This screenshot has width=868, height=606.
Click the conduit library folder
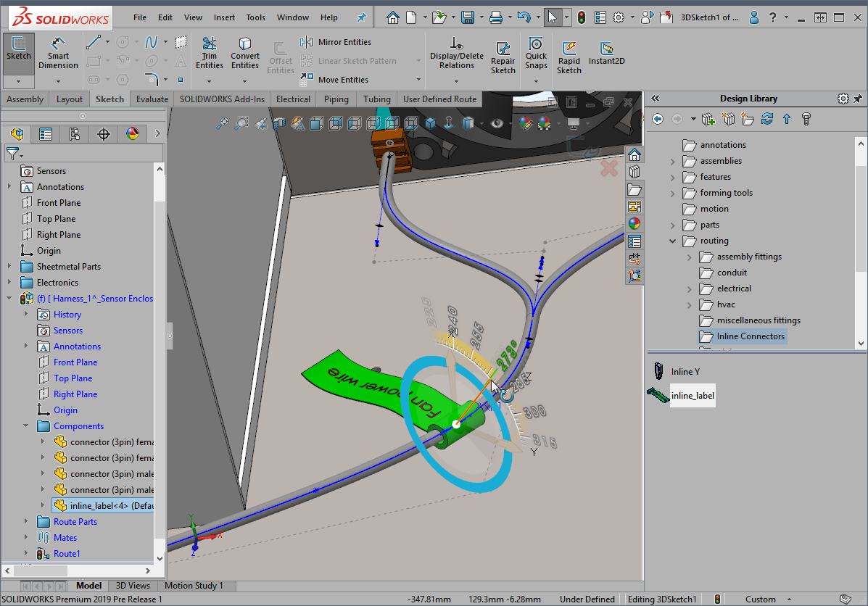tap(723, 273)
